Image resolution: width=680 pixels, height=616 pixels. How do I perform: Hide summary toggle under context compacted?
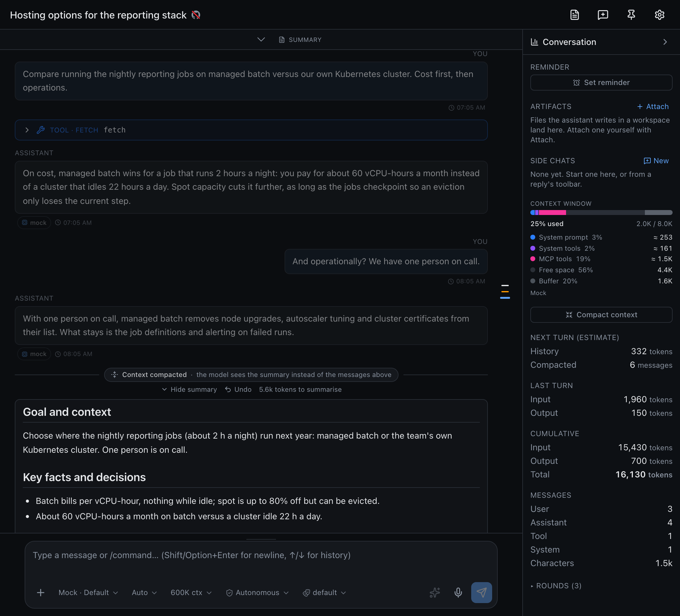[x=190, y=389]
